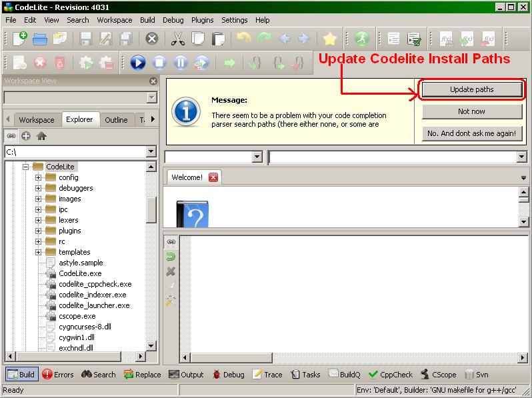Image resolution: width=532 pixels, height=398 pixels.
Task: Click the clear X icon in output pane
Action: click(x=171, y=271)
